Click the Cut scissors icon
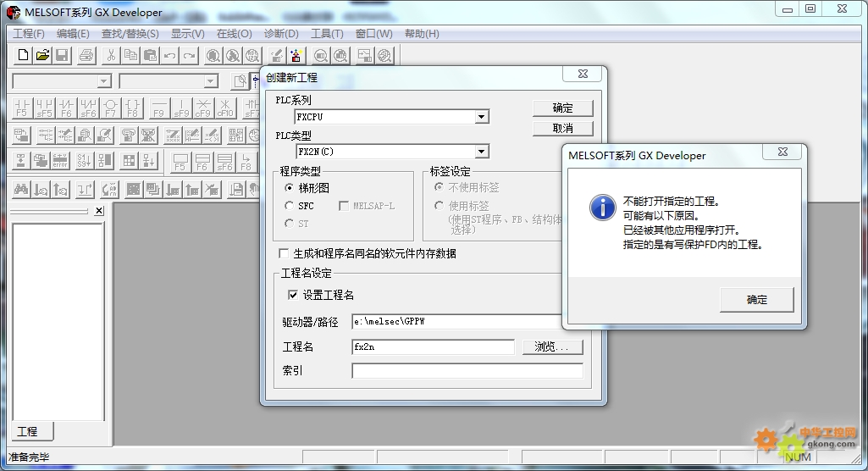The height and width of the screenshot is (471, 868). point(111,55)
